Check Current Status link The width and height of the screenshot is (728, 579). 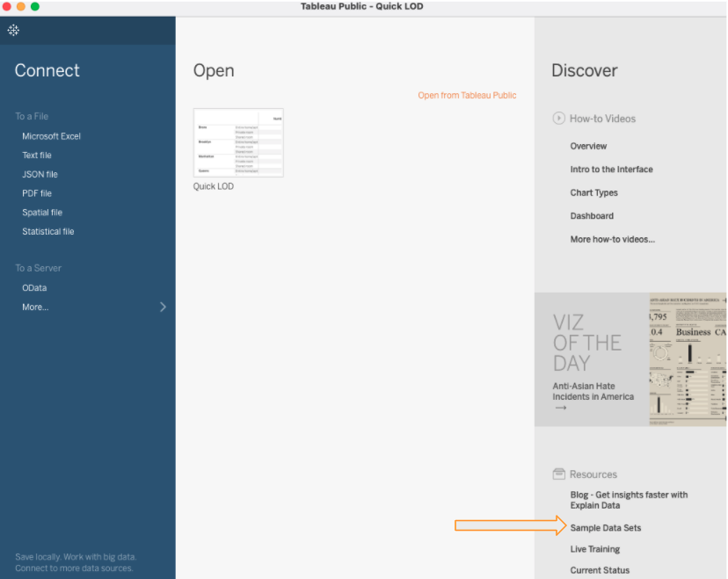(x=600, y=570)
